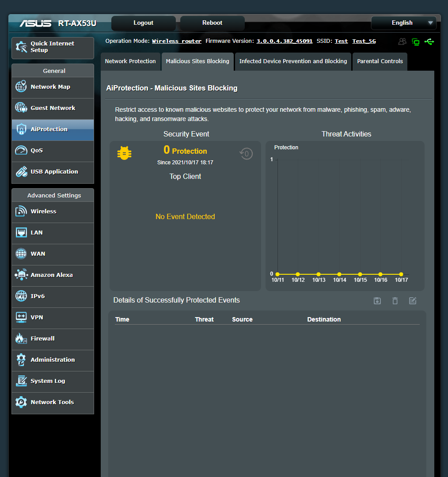This screenshot has height=477, width=448.
Task: Click the AiProtection shield lock icon
Action: coord(21,129)
